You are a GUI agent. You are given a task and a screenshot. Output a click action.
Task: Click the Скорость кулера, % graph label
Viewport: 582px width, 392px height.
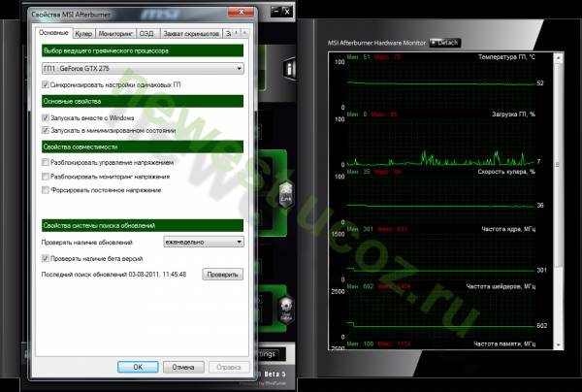506,172
